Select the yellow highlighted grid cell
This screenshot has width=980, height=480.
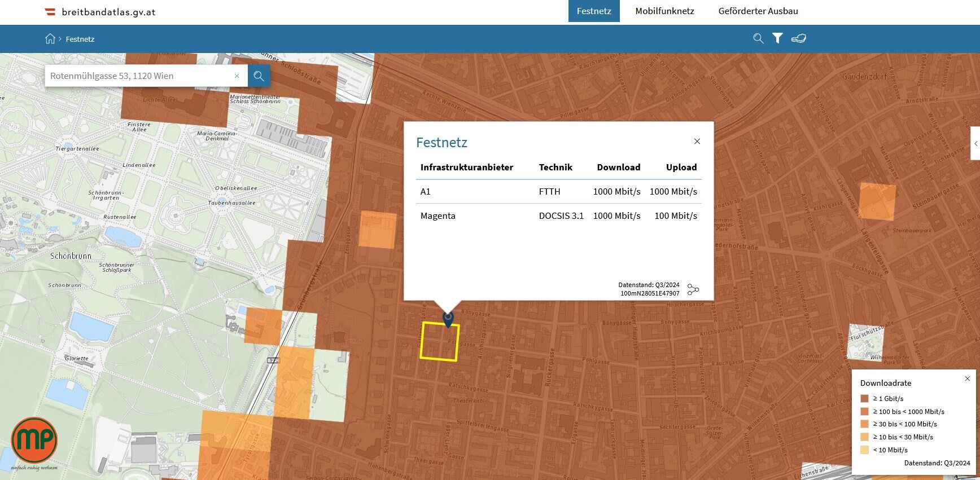pos(439,342)
